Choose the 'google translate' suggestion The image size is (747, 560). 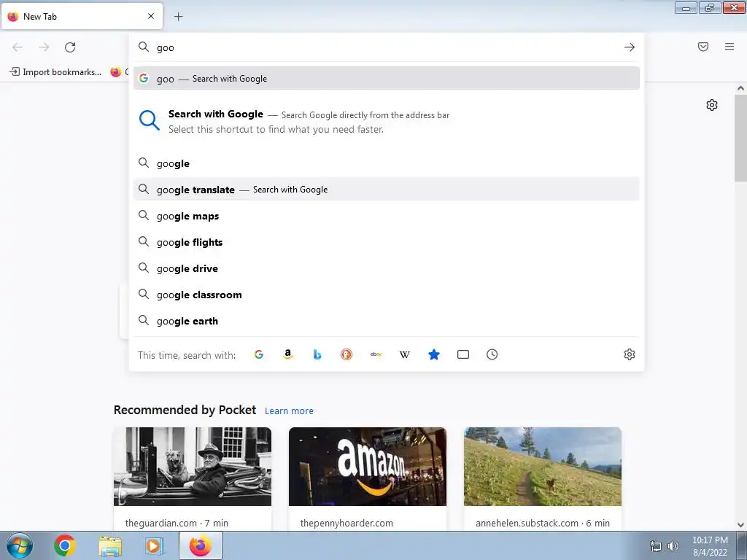tap(387, 190)
